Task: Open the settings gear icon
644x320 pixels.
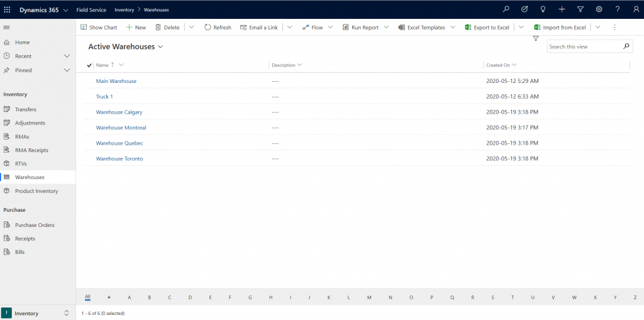Action: (x=599, y=9)
